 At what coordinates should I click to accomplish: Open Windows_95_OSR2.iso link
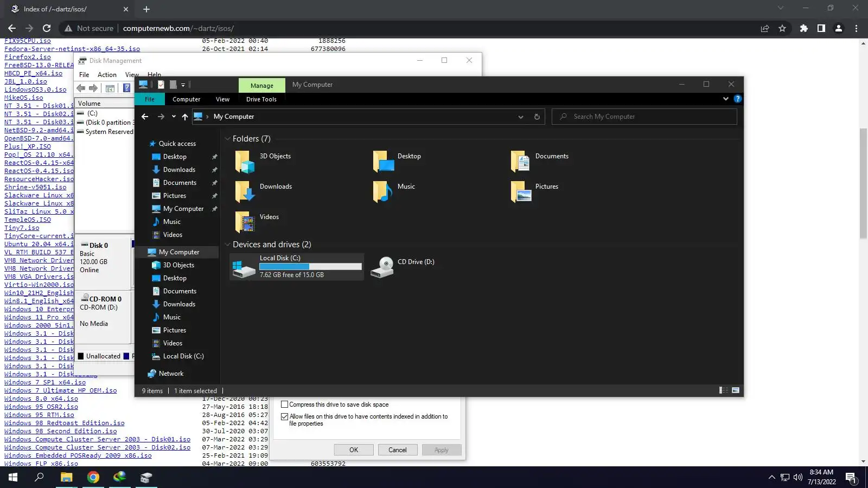41,407
